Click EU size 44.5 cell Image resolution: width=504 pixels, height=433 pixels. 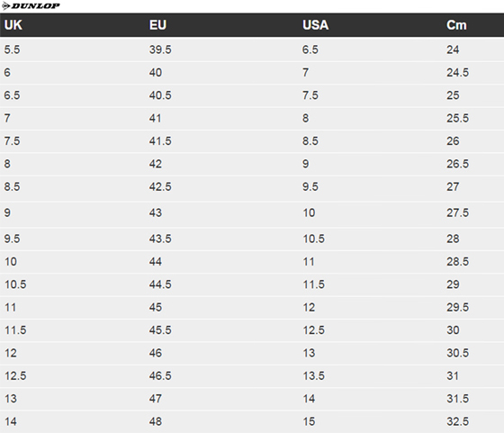pos(160,284)
